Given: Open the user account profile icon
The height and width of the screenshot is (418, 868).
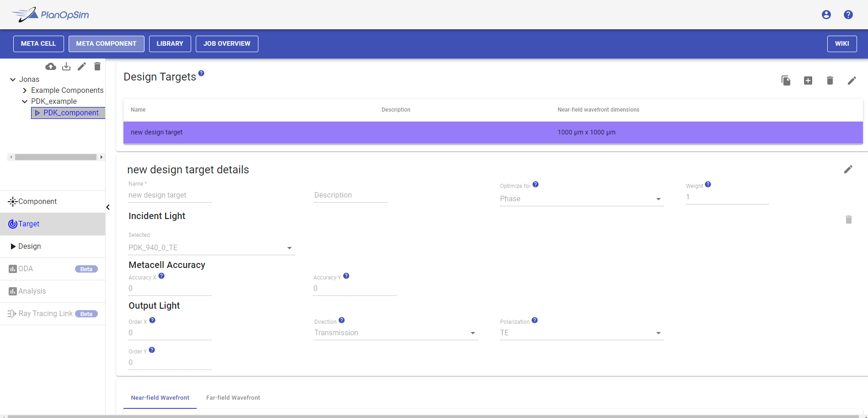Looking at the screenshot, I should (x=826, y=15).
